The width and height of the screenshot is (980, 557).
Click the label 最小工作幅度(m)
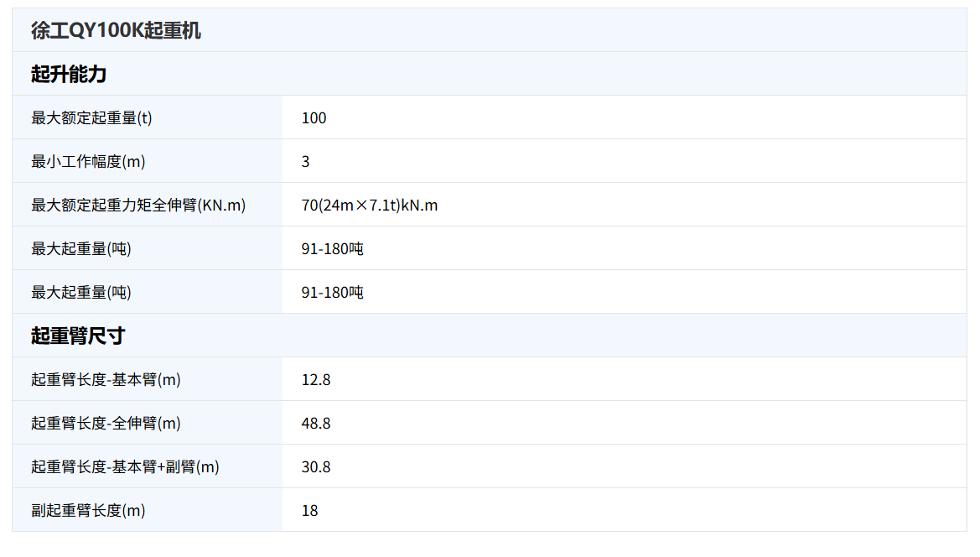[88, 162]
